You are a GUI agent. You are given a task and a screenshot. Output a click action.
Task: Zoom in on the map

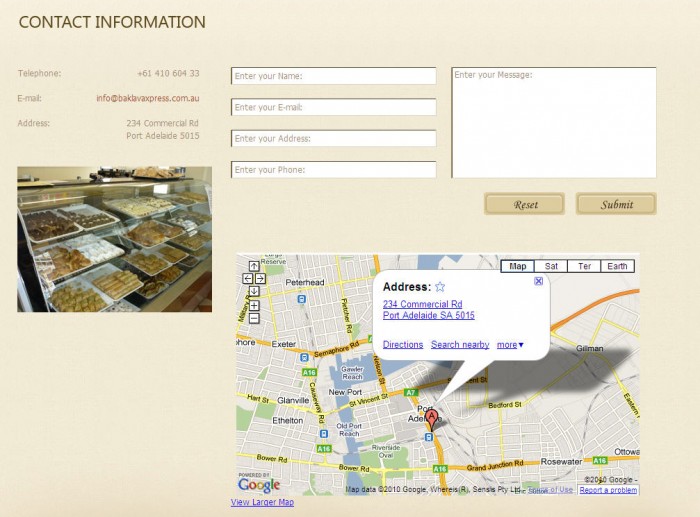tap(254, 305)
